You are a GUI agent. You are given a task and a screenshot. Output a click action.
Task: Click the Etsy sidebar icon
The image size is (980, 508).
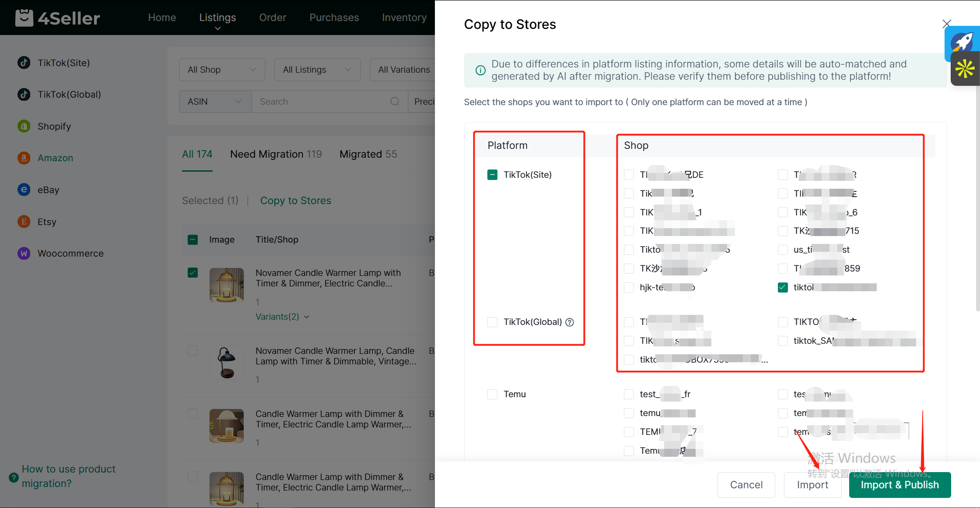24,222
